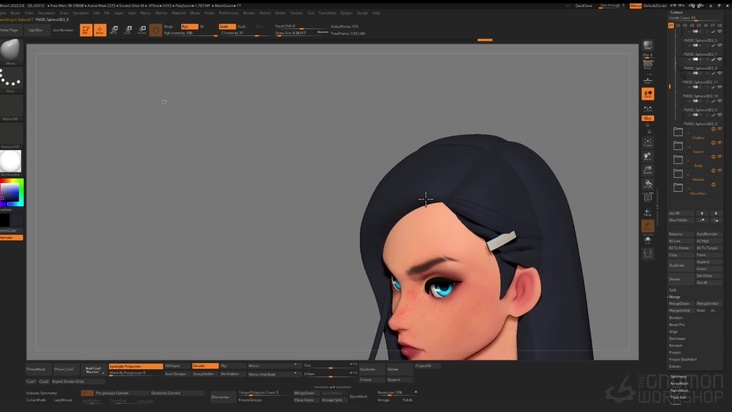Open the Texture Off selector
The image size is (732, 412).
point(10,135)
